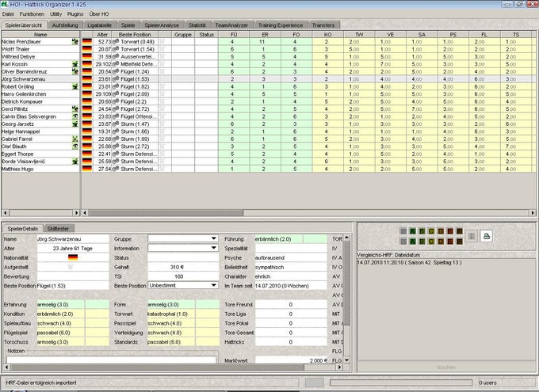
Task: Sort by the Alter column header
Action: coord(102,34)
